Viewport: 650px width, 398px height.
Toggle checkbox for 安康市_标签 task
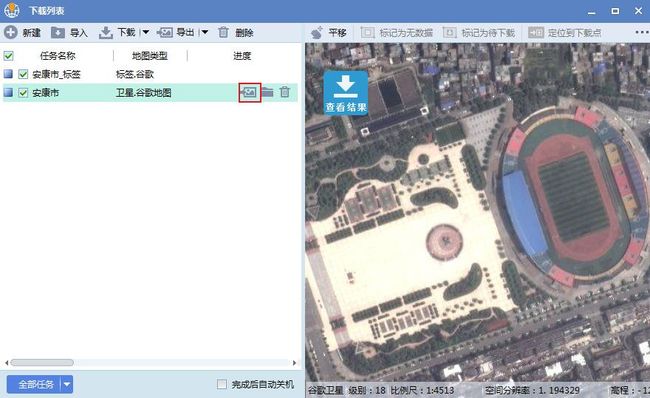point(23,74)
